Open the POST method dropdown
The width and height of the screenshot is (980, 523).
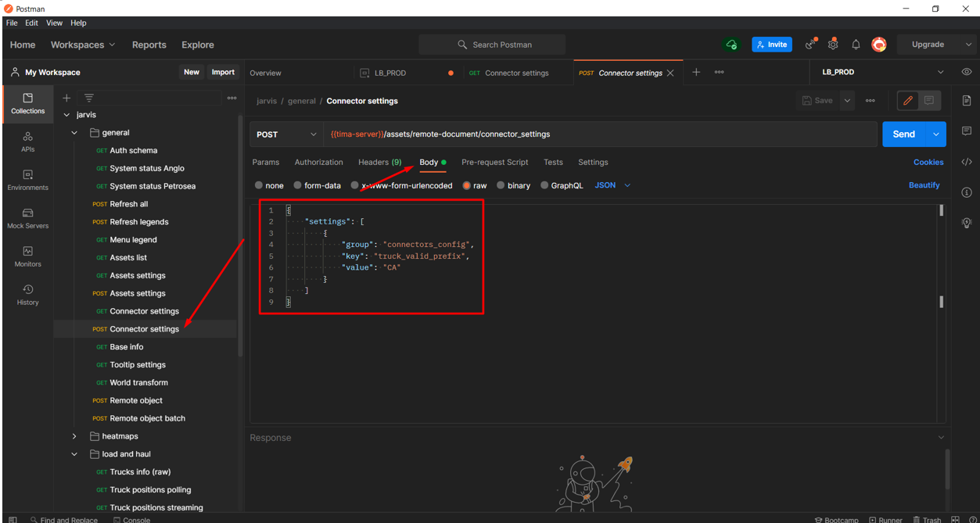[286, 134]
